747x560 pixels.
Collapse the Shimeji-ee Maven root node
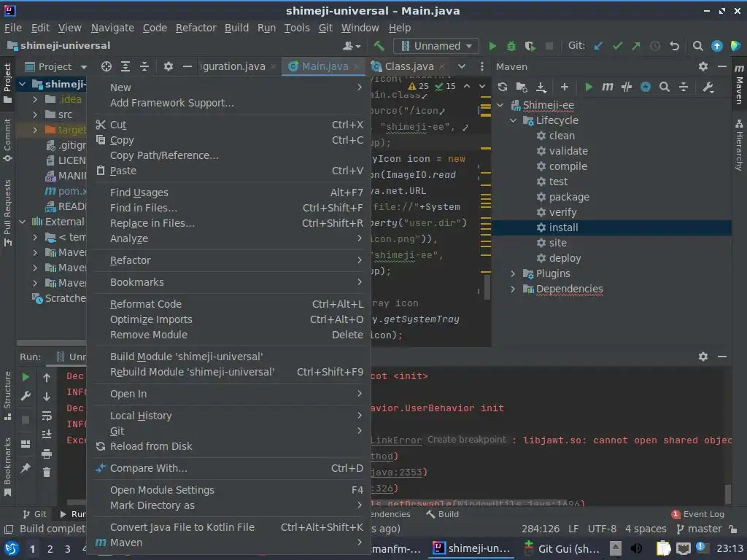[500, 105]
